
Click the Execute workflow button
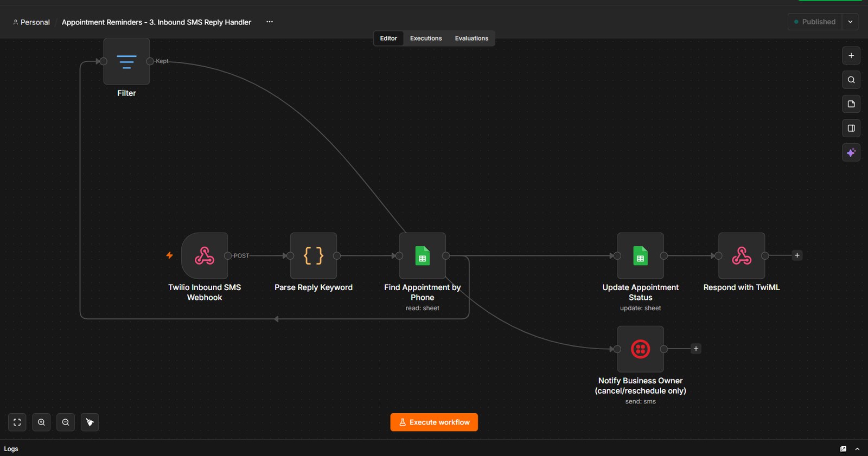(x=434, y=422)
